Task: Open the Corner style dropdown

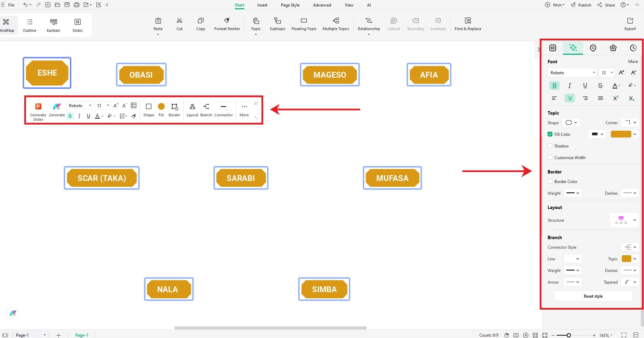Action: [x=630, y=122]
